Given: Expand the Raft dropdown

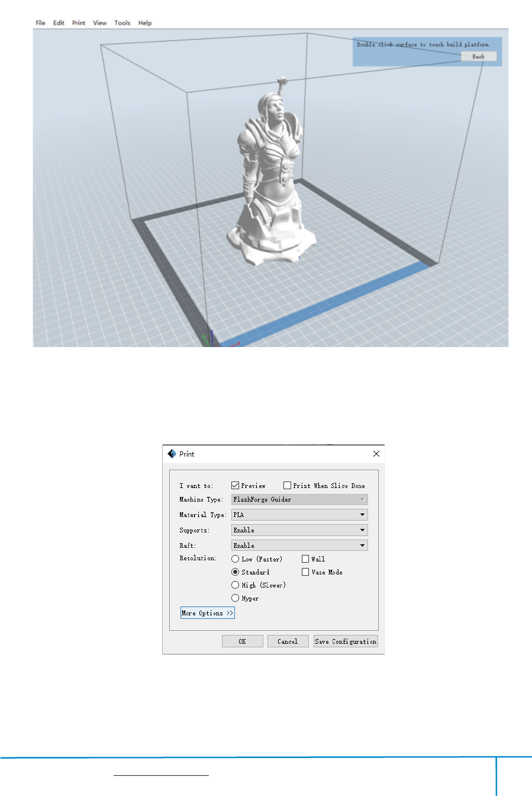Looking at the screenshot, I should [x=299, y=545].
